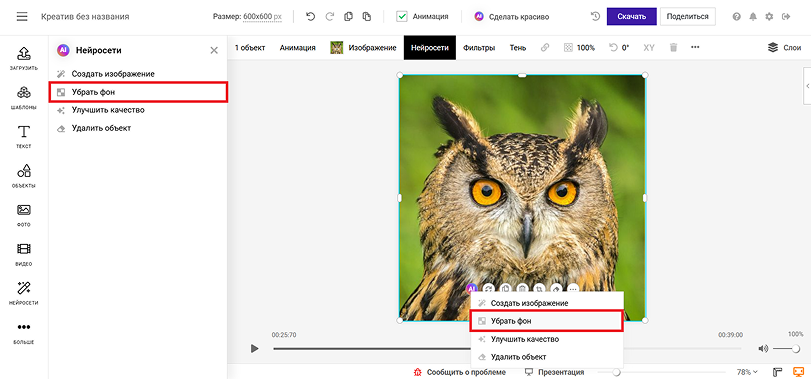Click the opacity 100% control
Viewport: 811px width, 379px height.
[579, 48]
